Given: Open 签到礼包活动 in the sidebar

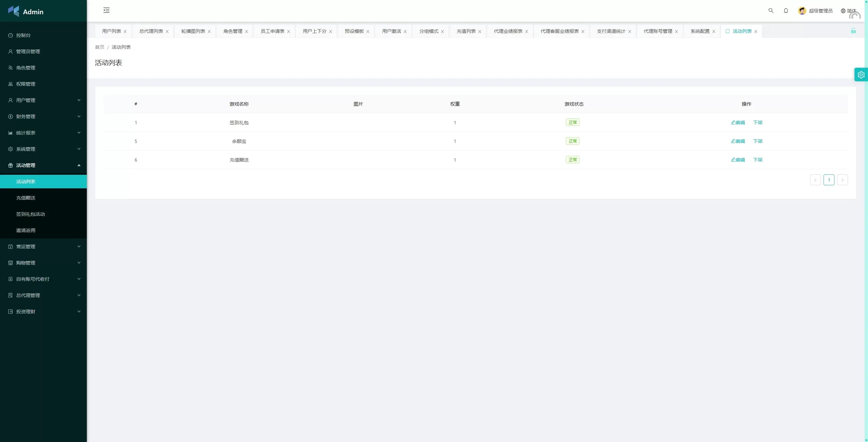Looking at the screenshot, I should point(31,214).
